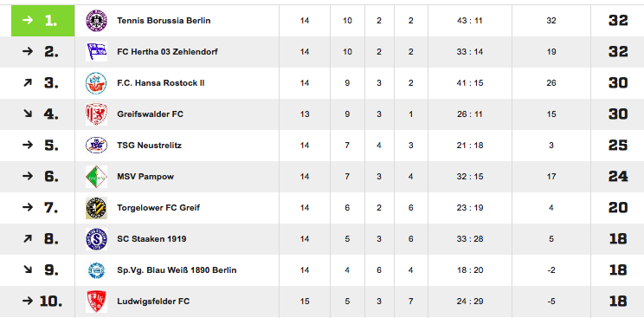Click the Ludwigsfelder FC red shield logo

(96, 302)
